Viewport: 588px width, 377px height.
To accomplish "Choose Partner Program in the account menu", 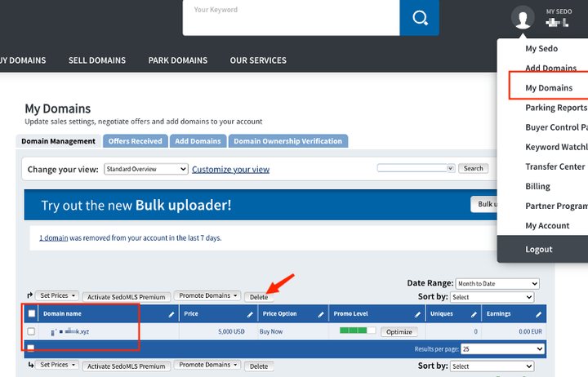I will pyautogui.click(x=556, y=206).
